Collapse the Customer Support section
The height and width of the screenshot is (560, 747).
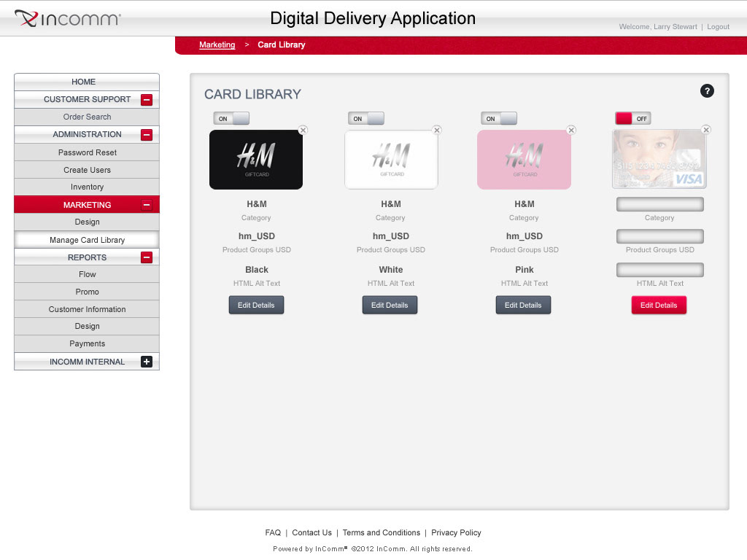[x=147, y=99]
